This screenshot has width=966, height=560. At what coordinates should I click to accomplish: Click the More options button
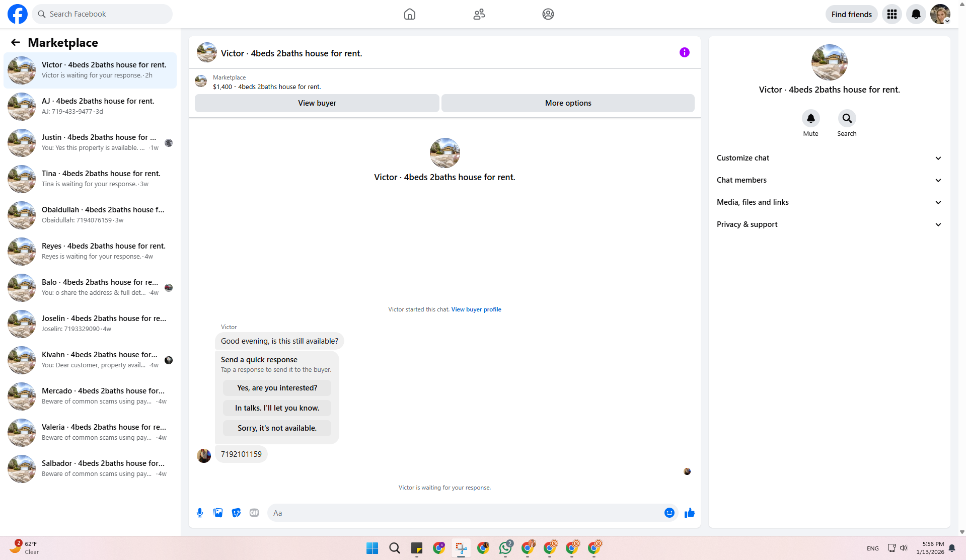(x=568, y=103)
